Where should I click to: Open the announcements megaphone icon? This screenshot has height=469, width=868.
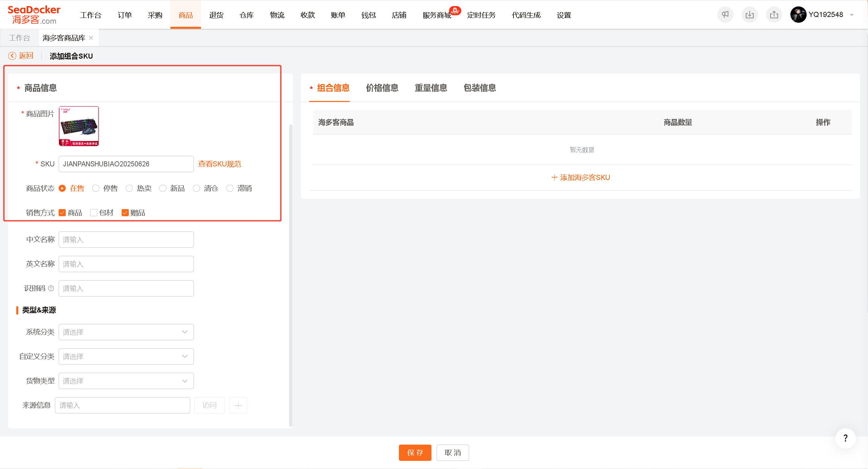coord(725,15)
